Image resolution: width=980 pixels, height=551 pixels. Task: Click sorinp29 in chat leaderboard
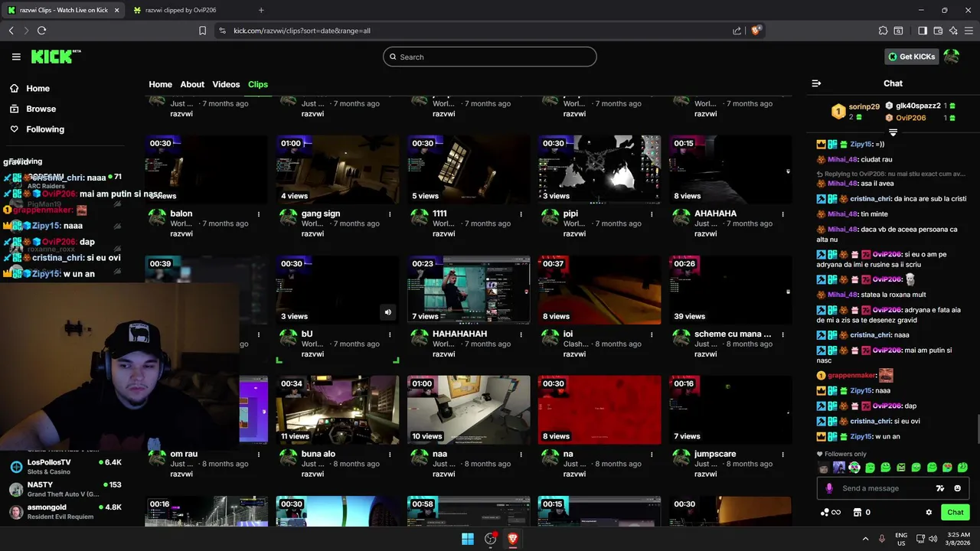point(864,107)
